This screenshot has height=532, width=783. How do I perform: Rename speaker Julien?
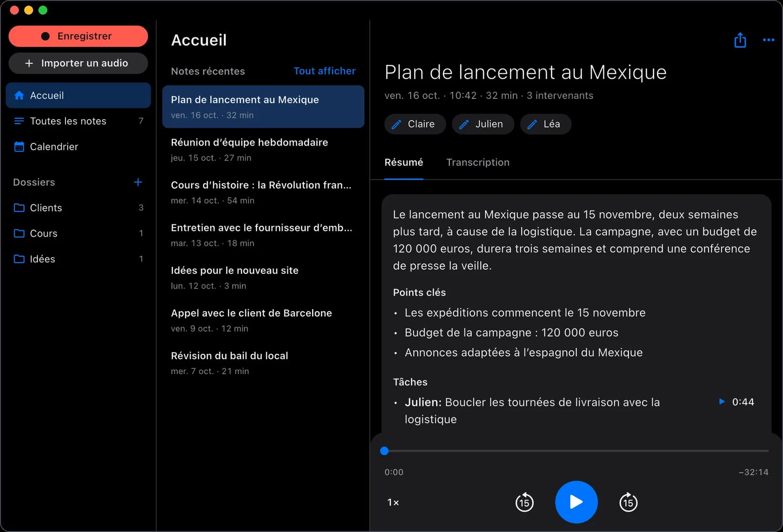(483, 124)
